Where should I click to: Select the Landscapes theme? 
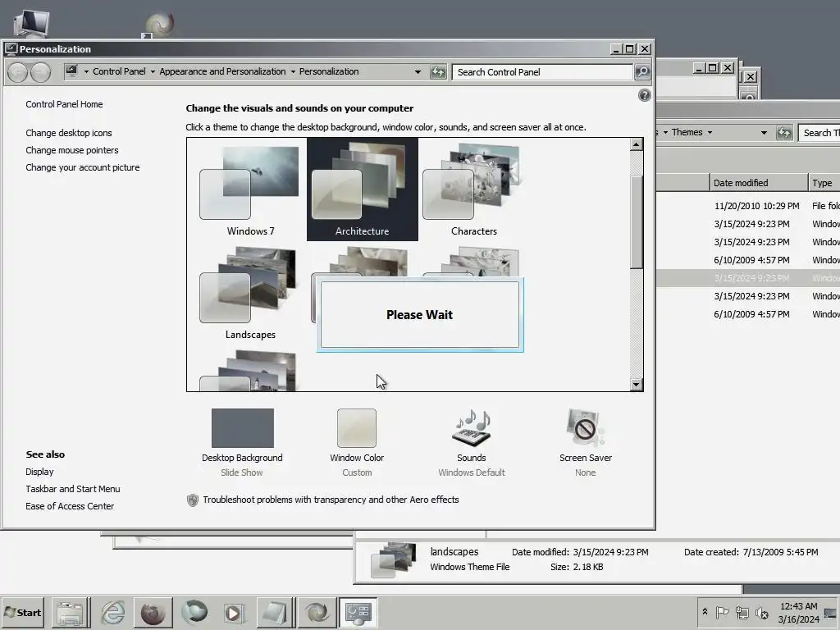tap(250, 293)
